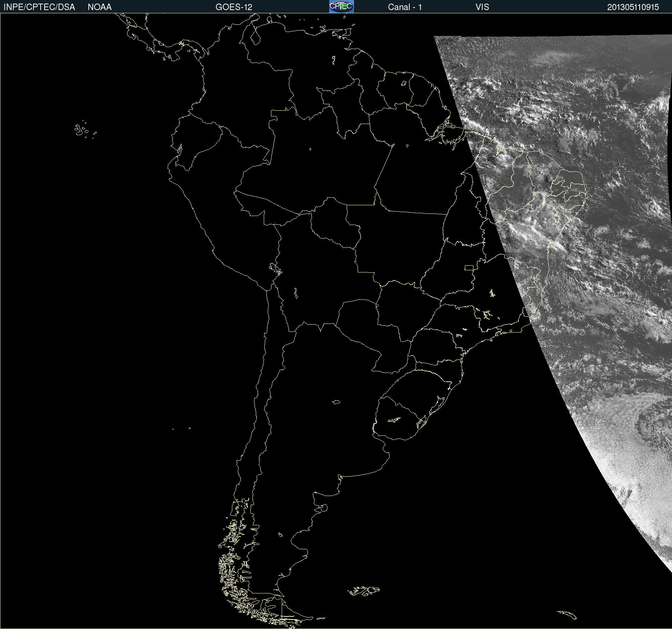Select the timestamp 201305110915
This screenshot has width=672, height=629.
[633, 7]
